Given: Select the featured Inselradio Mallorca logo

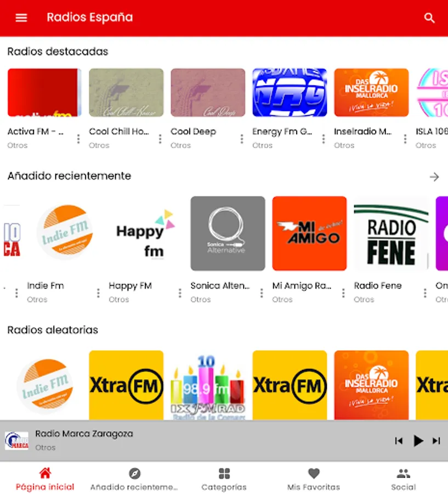Looking at the screenshot, I should click(371, 92).
